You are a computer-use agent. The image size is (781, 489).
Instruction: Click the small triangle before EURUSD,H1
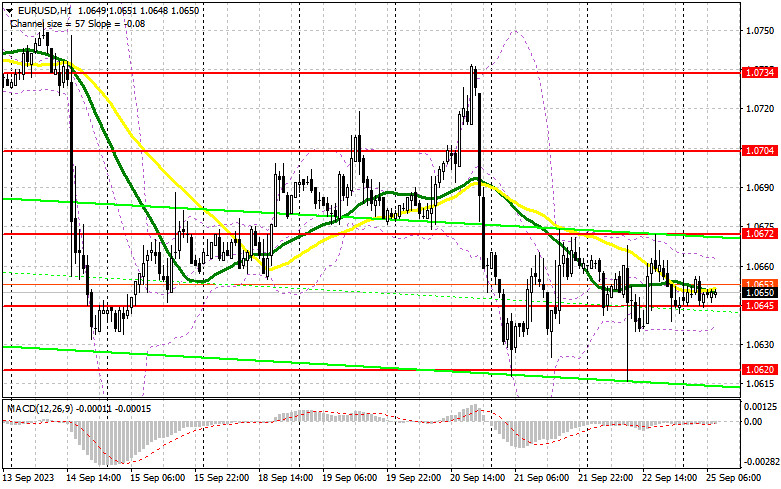(11, 10)
